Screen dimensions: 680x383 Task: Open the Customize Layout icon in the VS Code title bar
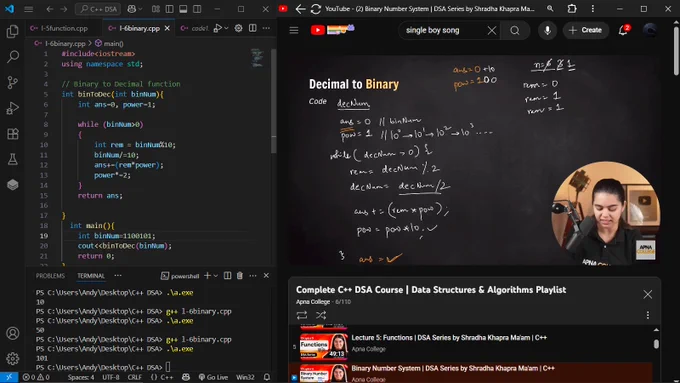(156, 9)
